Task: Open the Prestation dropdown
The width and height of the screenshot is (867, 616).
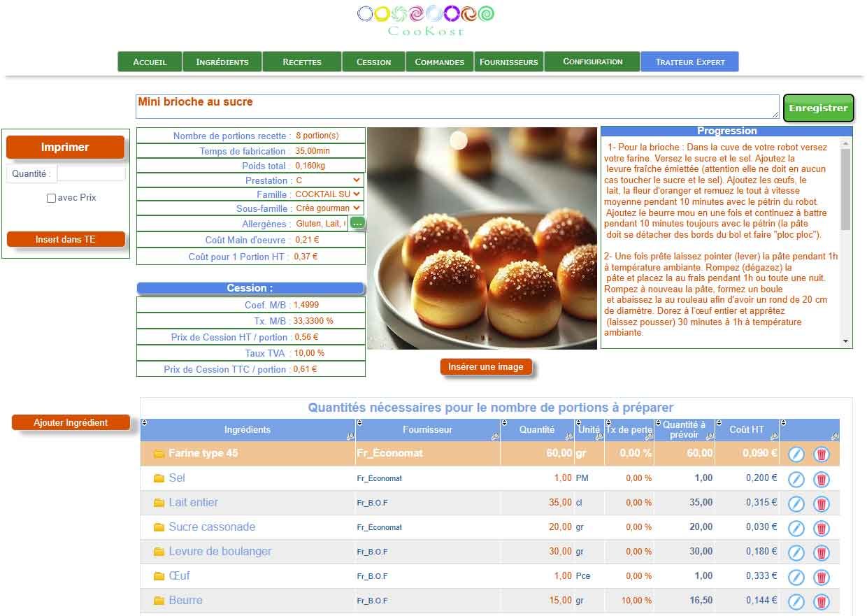Action: pos(329,180)
